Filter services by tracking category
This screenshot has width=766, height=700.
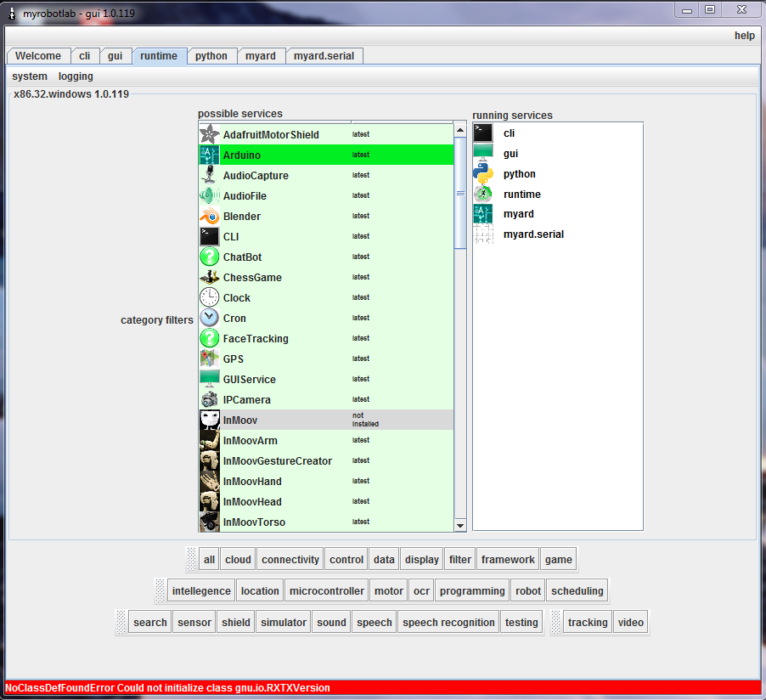pos(588,623)
